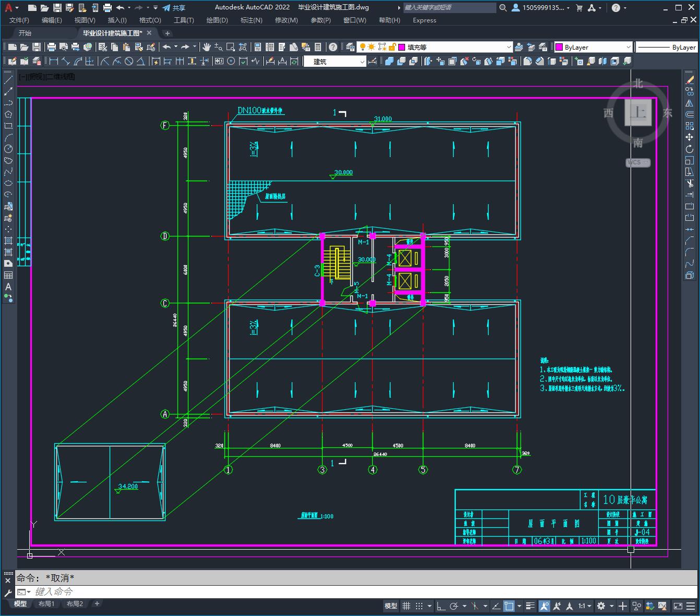
Task: Click the Insert Table tool
Action: tap(8, 275)
